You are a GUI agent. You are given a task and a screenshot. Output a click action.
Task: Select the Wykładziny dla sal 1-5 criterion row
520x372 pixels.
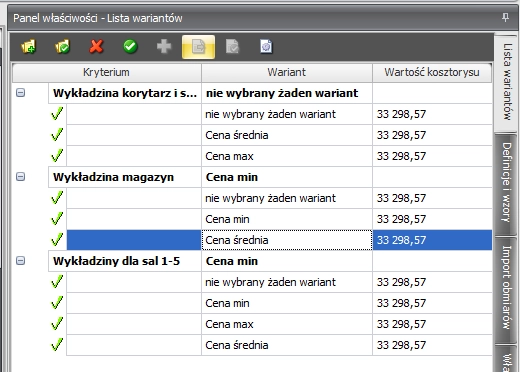tap(125, 261)
